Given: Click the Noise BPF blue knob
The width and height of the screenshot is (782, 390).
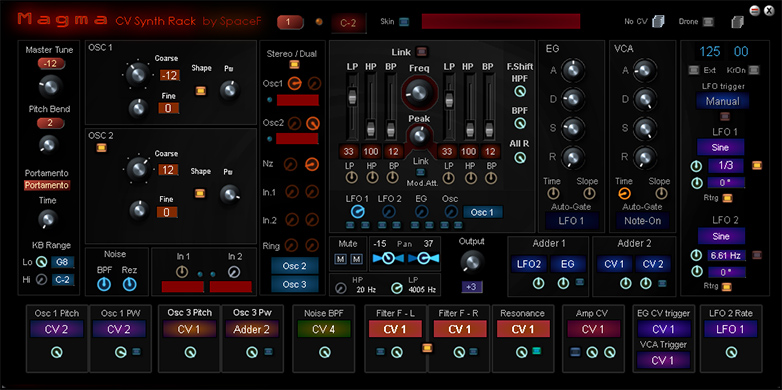Looking at the screenshot, I should [104, 284].
